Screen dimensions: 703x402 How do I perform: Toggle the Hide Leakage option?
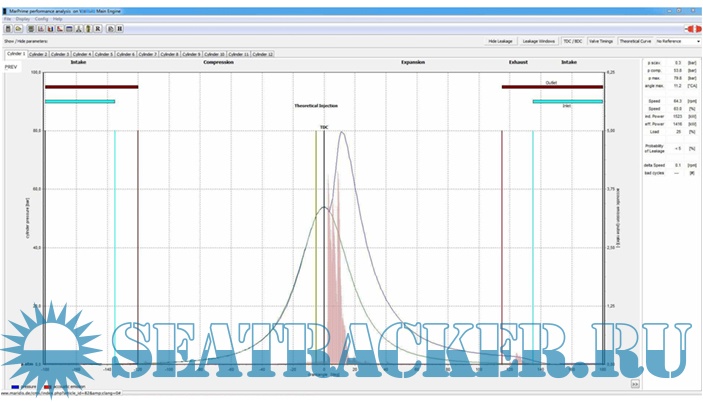coord(500,41)
